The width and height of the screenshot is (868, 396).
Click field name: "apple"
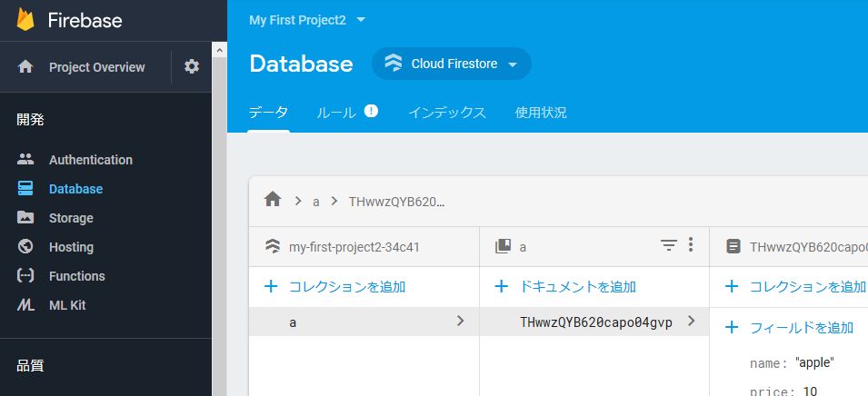[x=792, y=362]
